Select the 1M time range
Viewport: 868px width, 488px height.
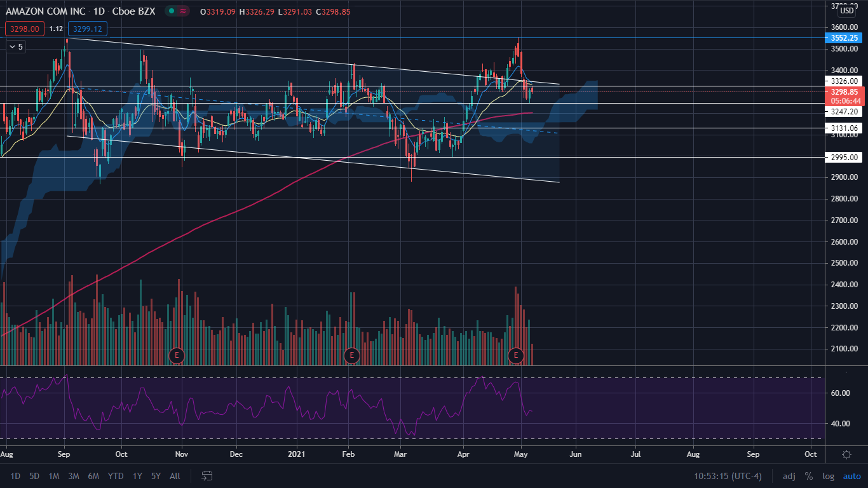point(54,476)
